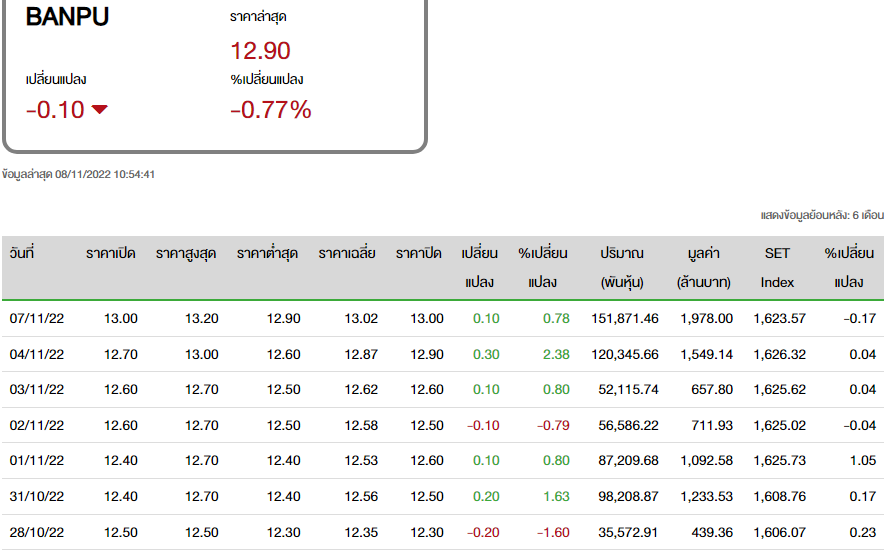Click SET Index value 1,608.76
The height and width of the screenshot is (555, 888).
click(779, 497)
